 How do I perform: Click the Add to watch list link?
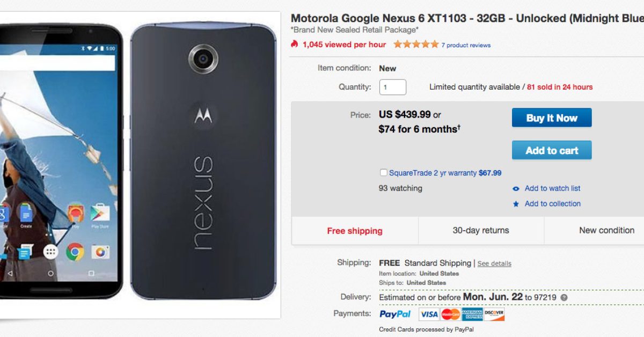[552, 188]
